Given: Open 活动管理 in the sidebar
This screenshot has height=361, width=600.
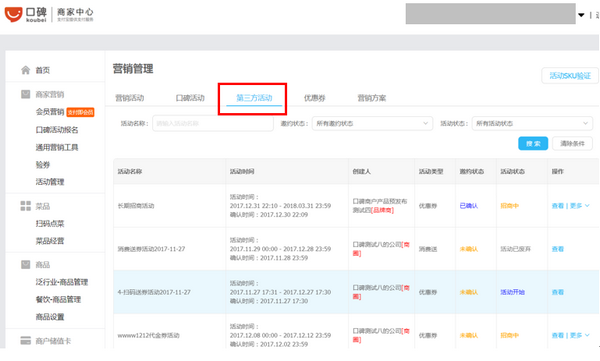Looking at the screenshot, I should pos(50,182).
